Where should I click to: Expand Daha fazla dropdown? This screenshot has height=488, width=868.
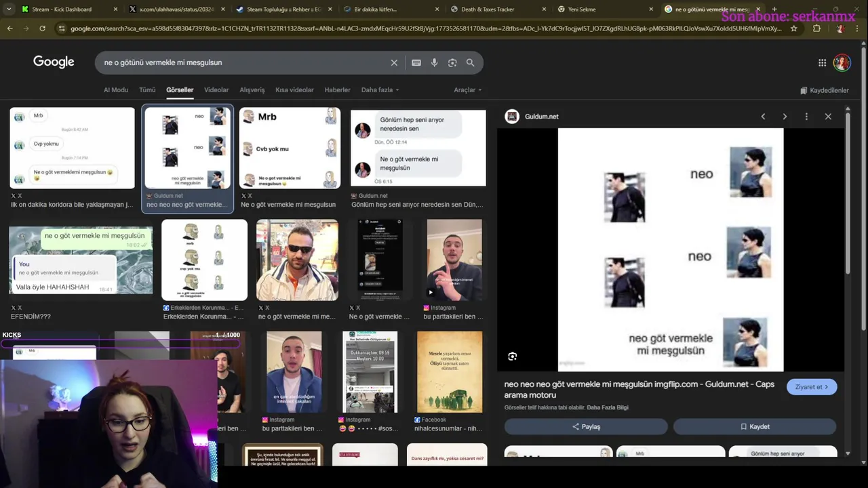click(380, 90)
